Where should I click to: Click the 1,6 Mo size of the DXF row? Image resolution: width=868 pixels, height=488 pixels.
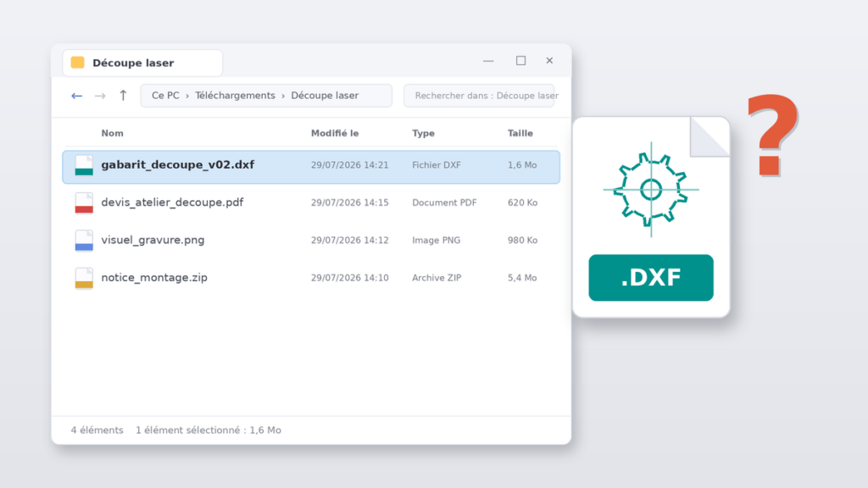click(522, 165)
